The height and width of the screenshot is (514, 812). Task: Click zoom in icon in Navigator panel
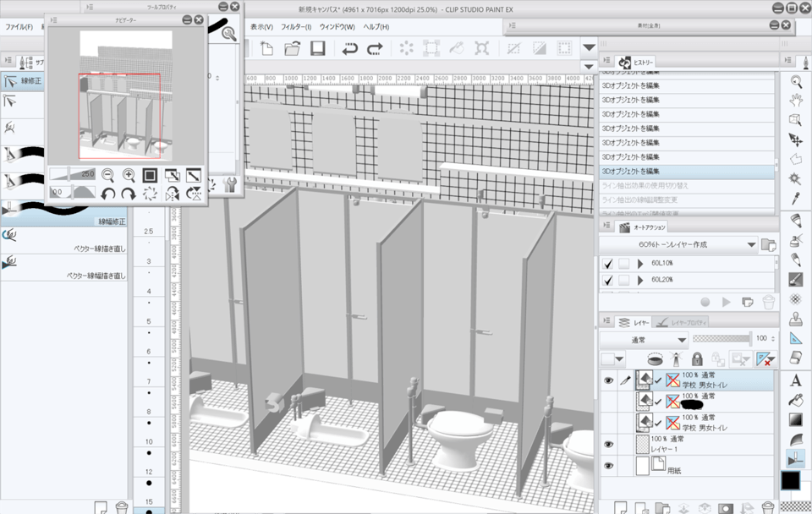[129, 175]
